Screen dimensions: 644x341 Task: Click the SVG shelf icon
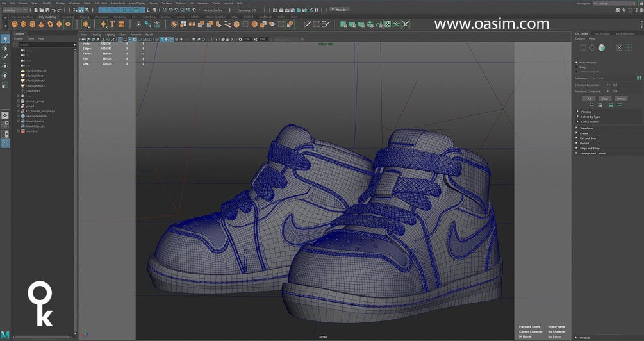[121, 24]
